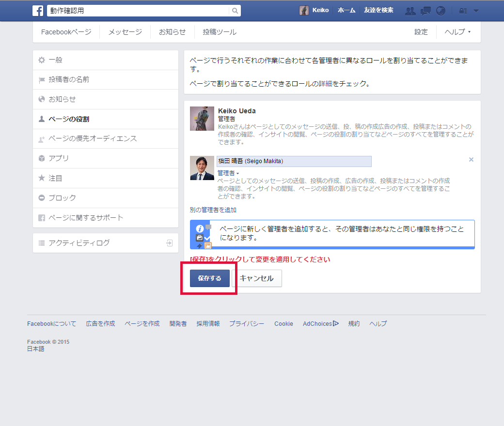This screenshot has height=426, width=504.
Task: Click block icon beside ブロック
Action: tap(42, 198)
